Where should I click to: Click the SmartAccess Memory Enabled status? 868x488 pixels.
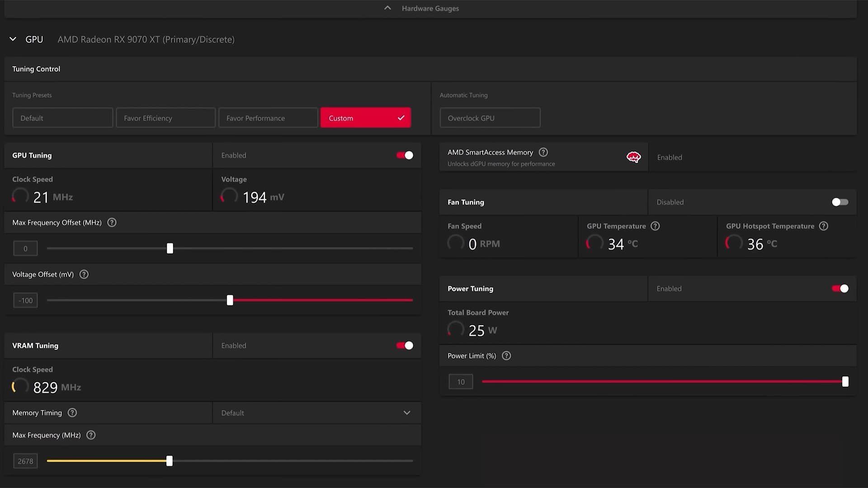[670, 157]
